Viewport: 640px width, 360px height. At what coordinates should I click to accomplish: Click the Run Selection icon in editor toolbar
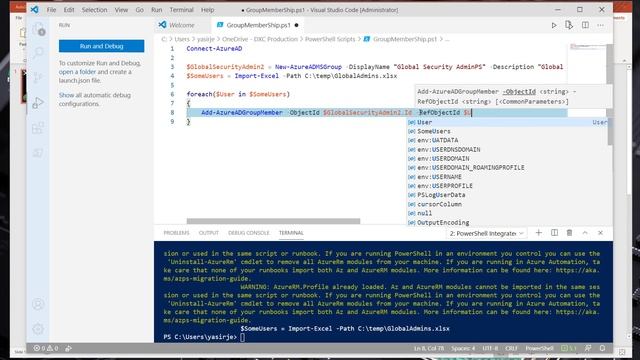[x=569, y=25]
